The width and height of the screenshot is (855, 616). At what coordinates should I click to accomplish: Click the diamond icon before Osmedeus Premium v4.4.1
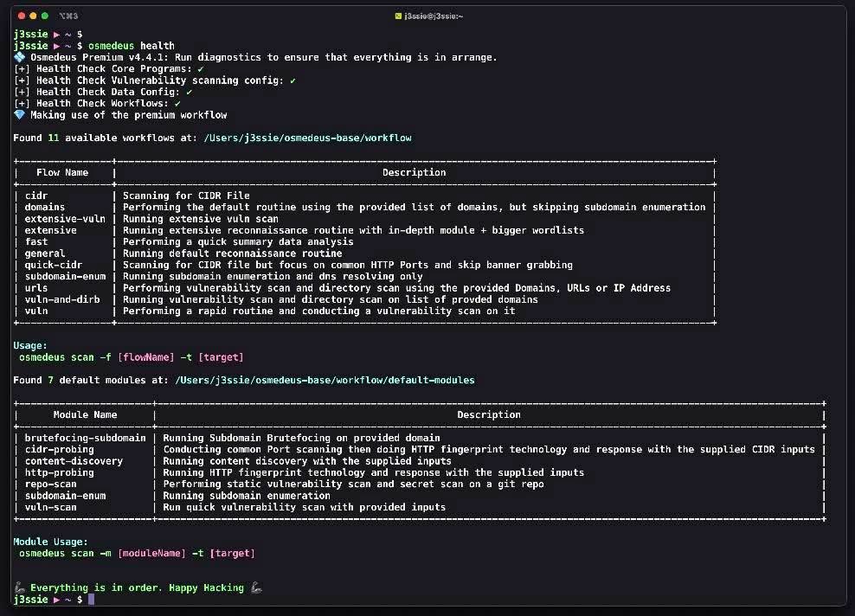coord(20,57)
